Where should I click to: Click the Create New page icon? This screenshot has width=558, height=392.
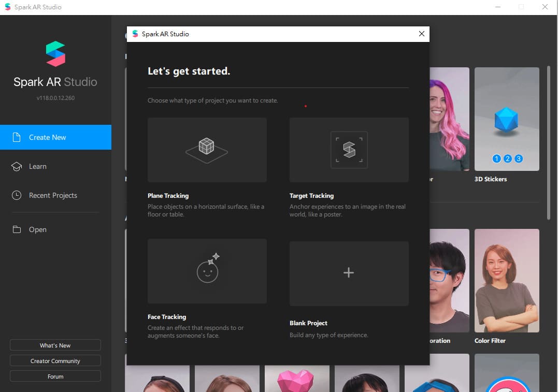17,137
